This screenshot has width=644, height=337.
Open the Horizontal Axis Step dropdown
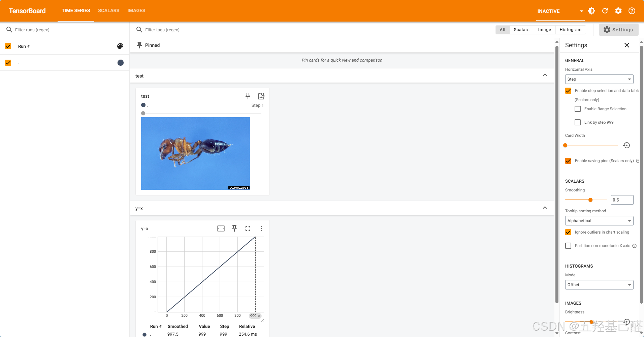point(599,79)
